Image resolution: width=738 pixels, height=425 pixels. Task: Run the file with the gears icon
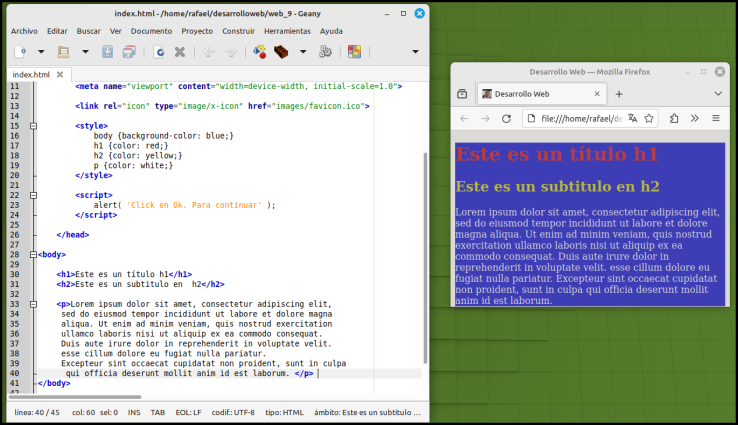(325, 52)
